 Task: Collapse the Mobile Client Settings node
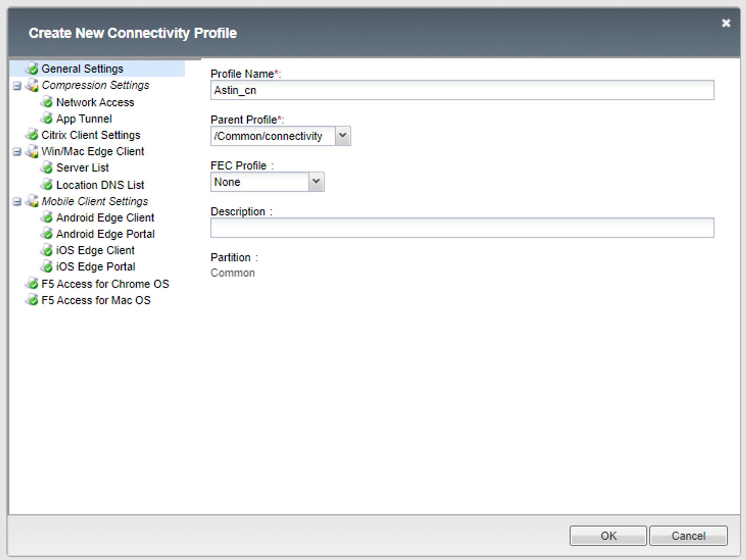(x=17, y=202)
